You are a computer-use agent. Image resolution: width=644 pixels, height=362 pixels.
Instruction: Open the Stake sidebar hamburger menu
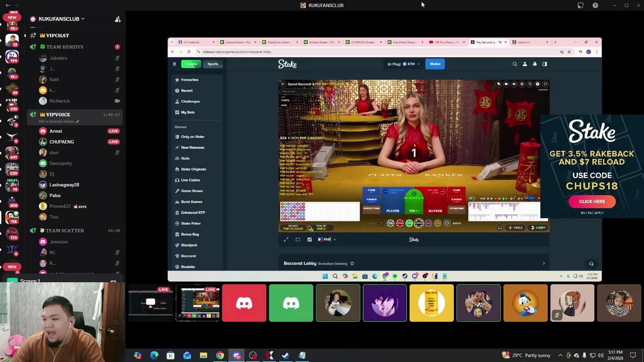pyautogui.click(x=174, y=64)
